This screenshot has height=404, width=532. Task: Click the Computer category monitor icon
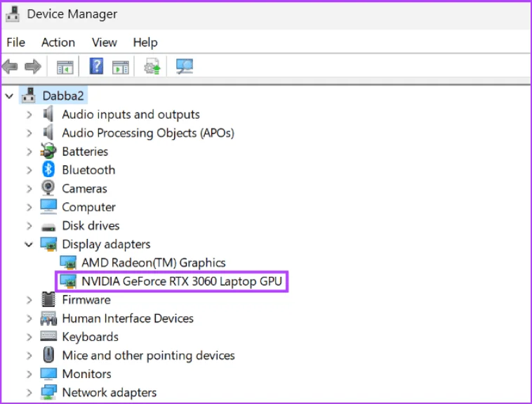[x=48, y=207]
